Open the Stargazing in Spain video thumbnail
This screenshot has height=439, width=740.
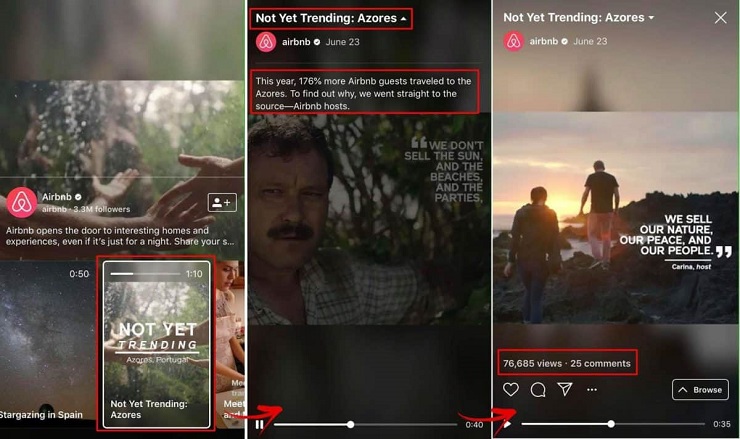[x=47, y=344]
